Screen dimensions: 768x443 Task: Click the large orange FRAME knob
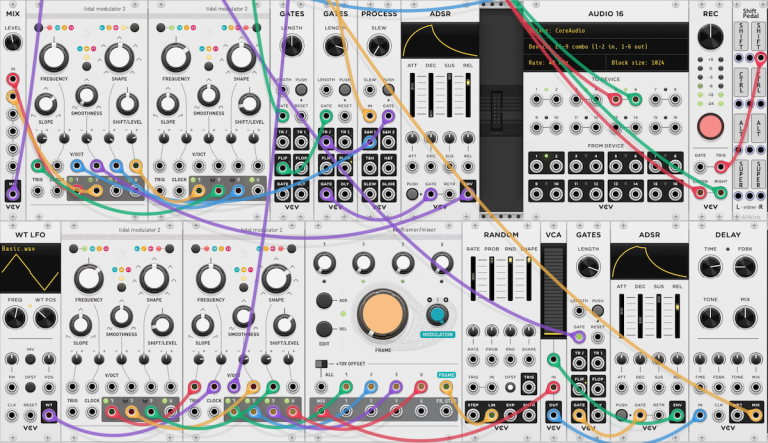(x=383, y=315)
